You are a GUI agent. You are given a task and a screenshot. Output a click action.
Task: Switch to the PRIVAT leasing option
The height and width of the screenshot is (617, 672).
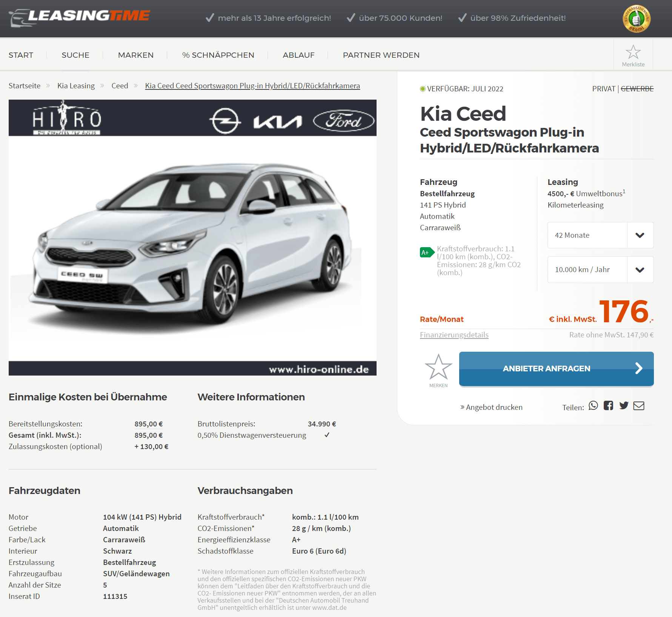tap(604, 89)
